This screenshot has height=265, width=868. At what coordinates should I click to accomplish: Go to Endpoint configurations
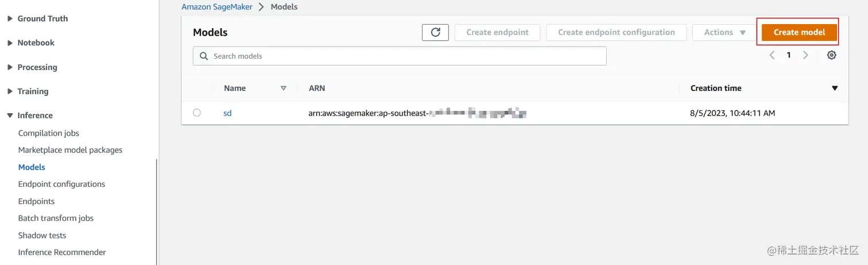(x=61, y=184)
